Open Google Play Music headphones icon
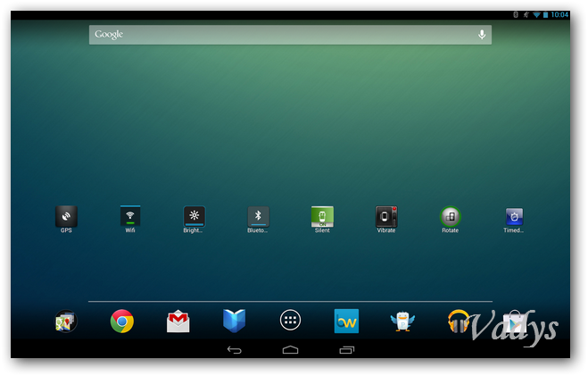The image size is (588, 376). click(459, 322)
